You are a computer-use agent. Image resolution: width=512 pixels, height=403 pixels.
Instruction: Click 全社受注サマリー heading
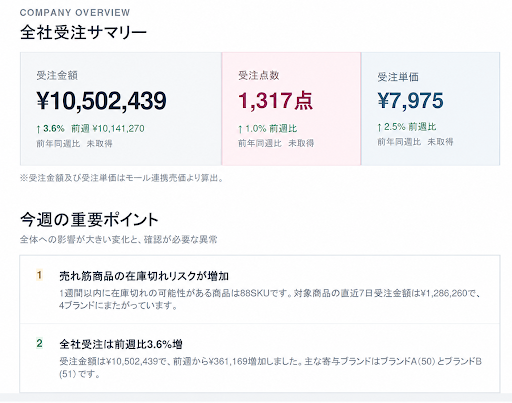point(83,33)
